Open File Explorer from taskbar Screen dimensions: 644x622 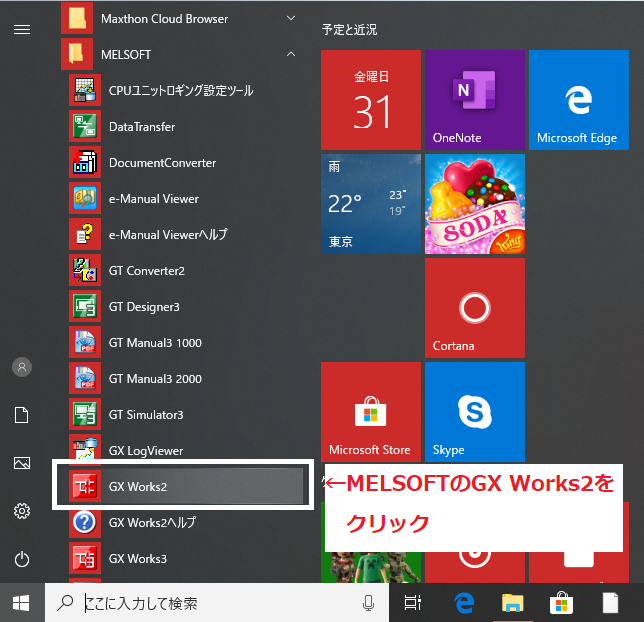pyautogui.click(x=513, y=603)
